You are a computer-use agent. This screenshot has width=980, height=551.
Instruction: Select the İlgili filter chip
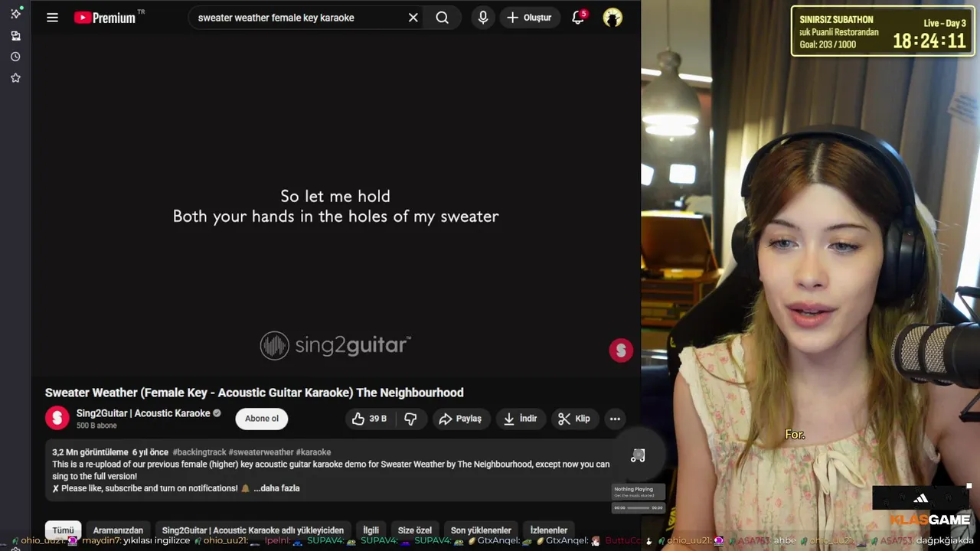click(371, 530)
